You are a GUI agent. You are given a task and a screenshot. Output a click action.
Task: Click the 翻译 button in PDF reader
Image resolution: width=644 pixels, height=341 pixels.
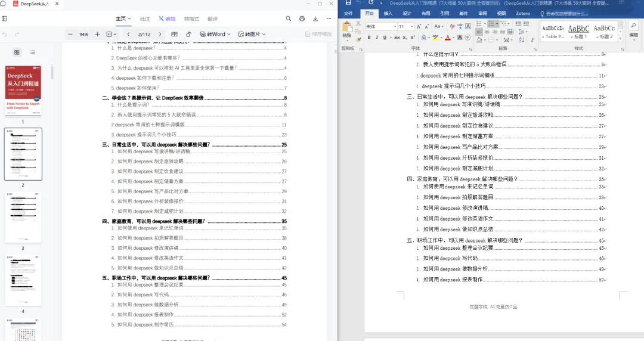coord(212,19)
